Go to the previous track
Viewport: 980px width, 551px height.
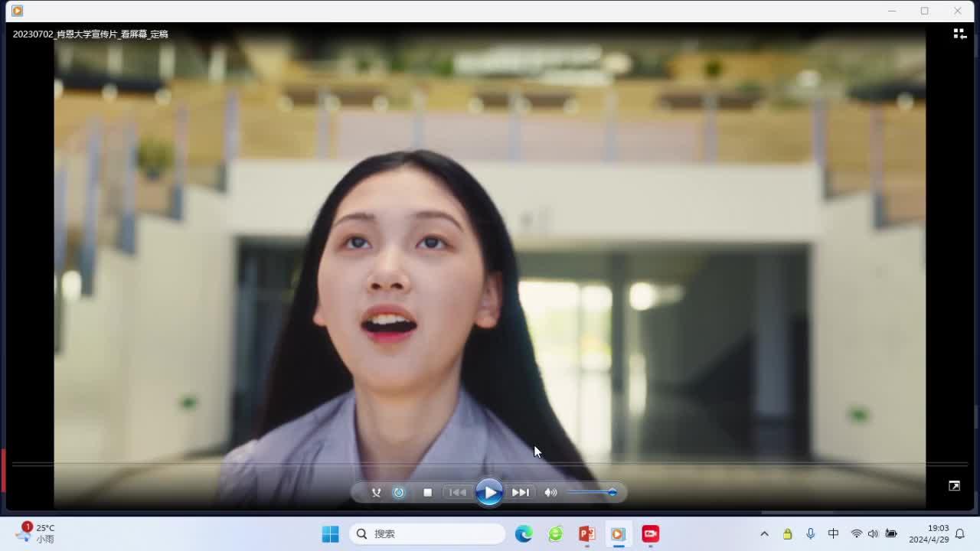(458, 493)
